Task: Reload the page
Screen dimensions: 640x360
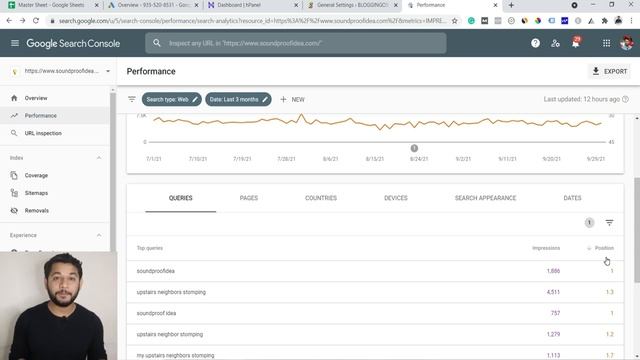Action: [x=36, y=20]
